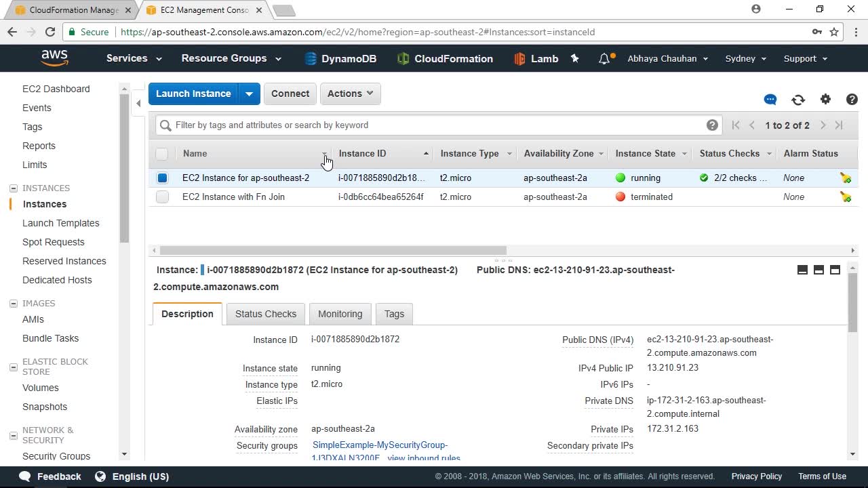
Task: Go to first page of results
Action: [736, 125]
